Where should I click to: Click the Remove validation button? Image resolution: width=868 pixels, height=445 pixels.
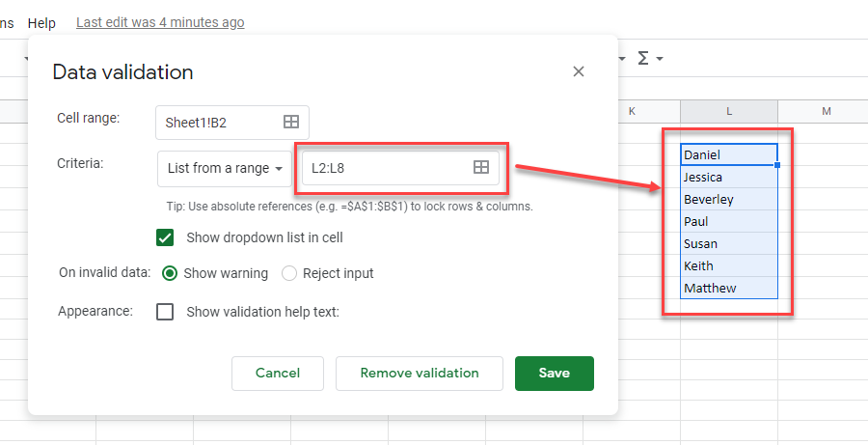click(x=420, y=373)
